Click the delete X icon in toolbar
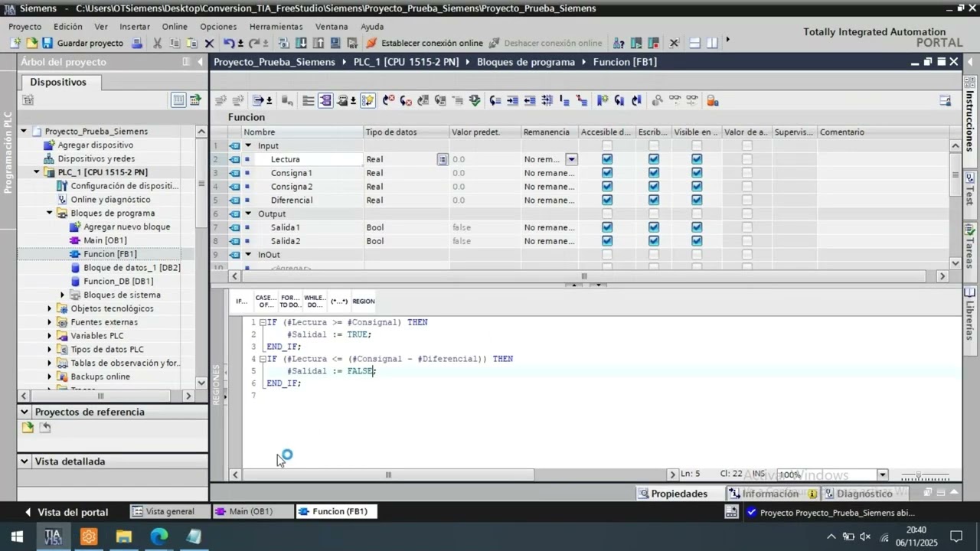 (x=209, y=43)
